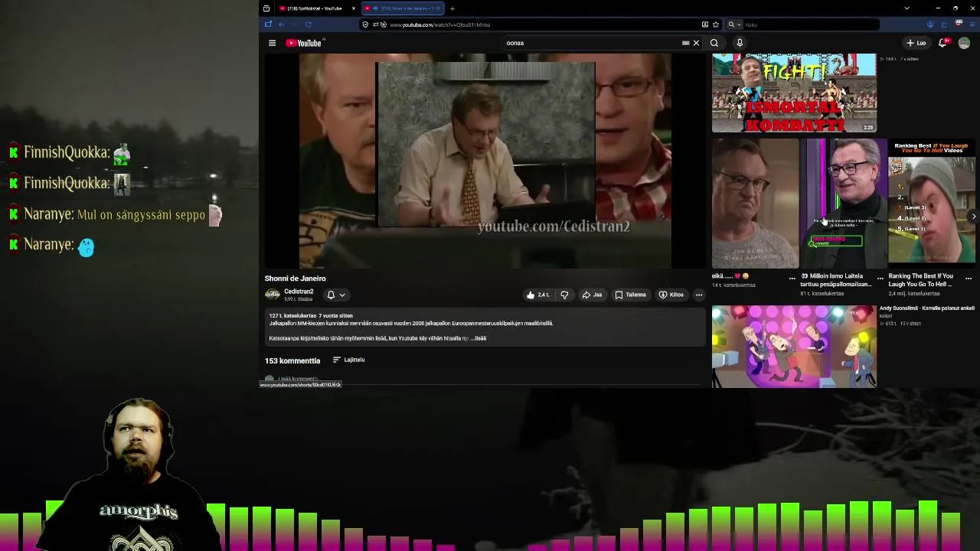Open the Ismortal Kombat video thumbnail

(x=794, y=93)
